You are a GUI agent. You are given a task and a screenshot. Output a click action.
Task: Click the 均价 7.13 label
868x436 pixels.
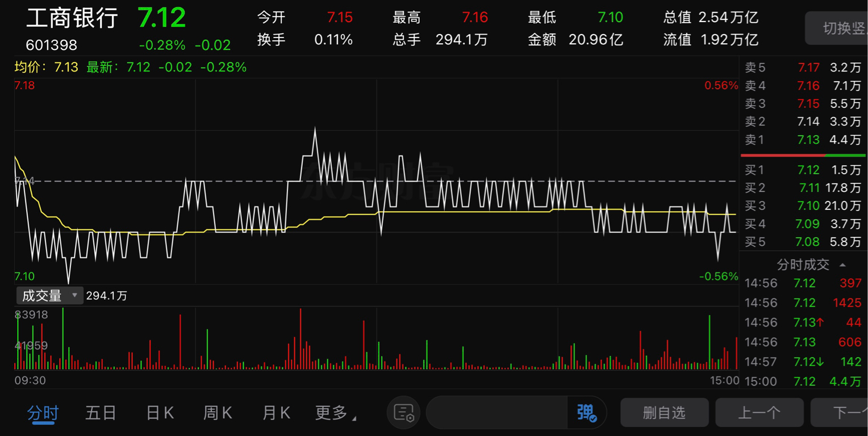coord(46,67)
